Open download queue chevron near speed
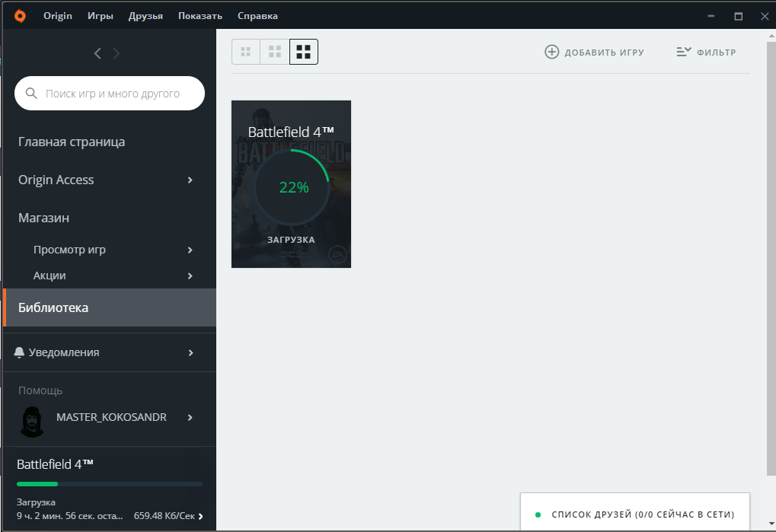This screenshot has width=776, height=532. [x=200, y=516]
